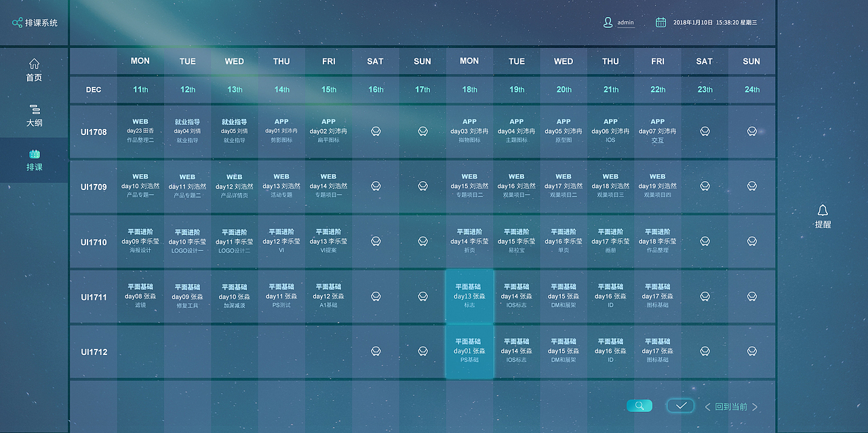The width and height of the screenshot is (868, 433).
Task: Click the rest-day icon for UI1712 on 24th
Action: pyautogui.click(x=751, y=352)
